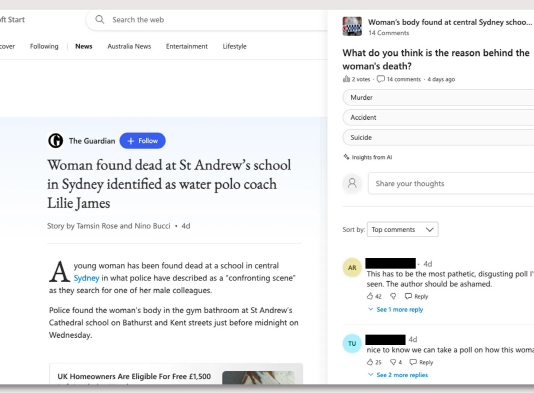Expand See 2 more replies
Screen dimensions: 534x393
[x=398, y=375]
